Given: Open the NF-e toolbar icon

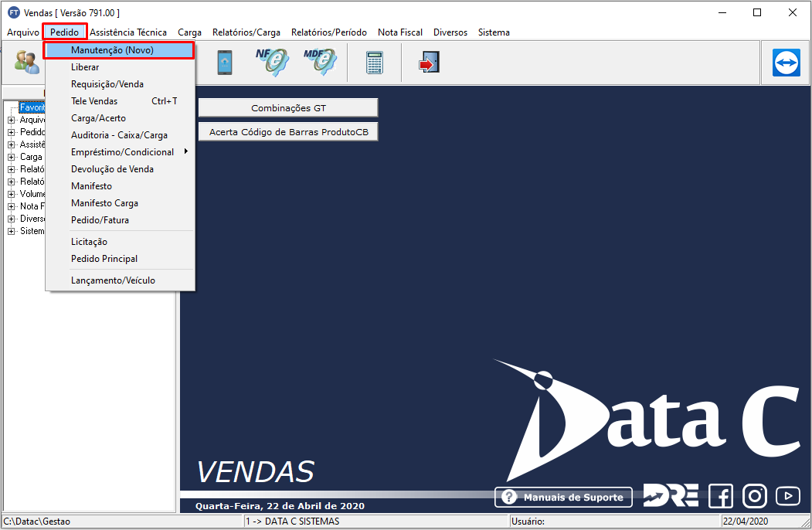Looking at the screenshot, I should 273,62.
